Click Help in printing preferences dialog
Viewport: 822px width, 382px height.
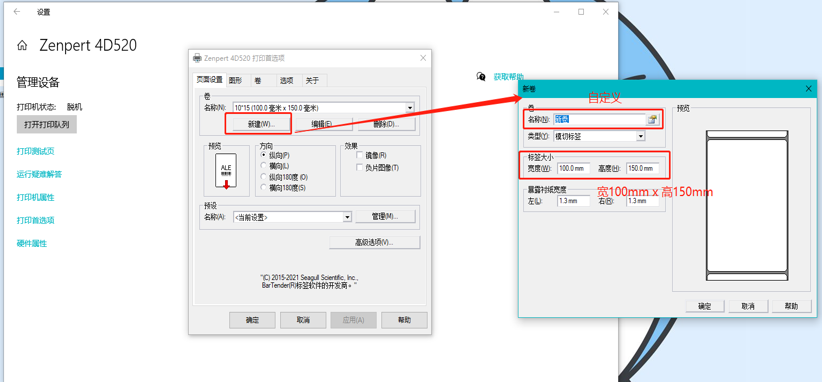(404, 320)
